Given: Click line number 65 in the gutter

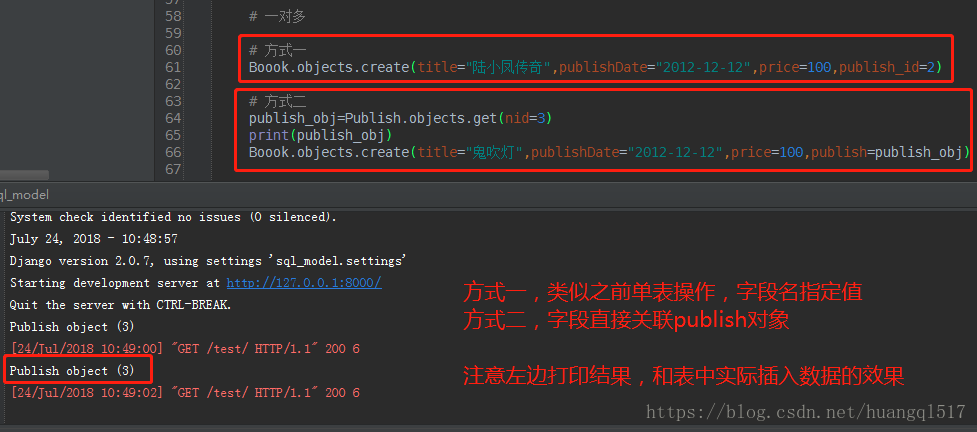Looking at the screenshot, I should click(173, 135).
